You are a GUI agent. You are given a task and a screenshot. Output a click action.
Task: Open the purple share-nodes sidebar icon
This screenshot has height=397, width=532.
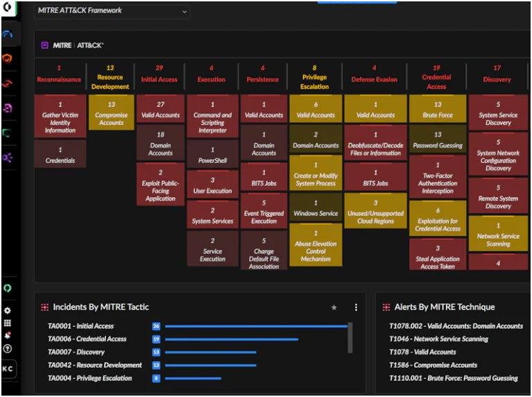click(8, 158)
